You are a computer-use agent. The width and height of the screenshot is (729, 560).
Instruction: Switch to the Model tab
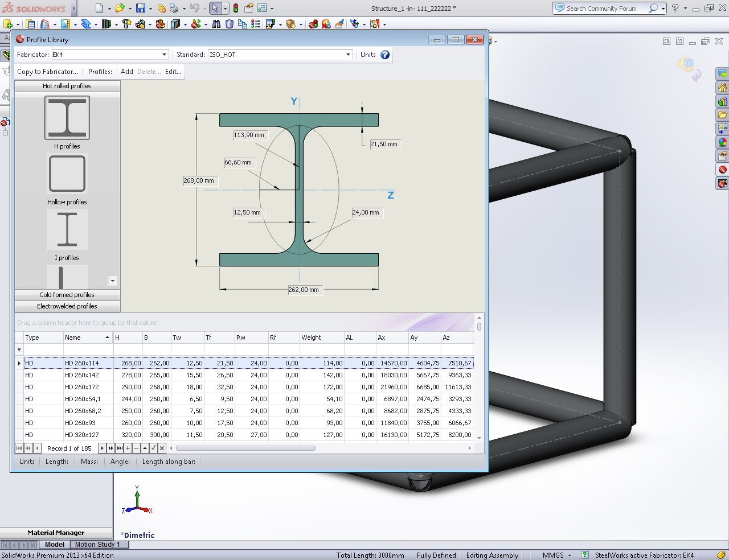tap(55, 545)
